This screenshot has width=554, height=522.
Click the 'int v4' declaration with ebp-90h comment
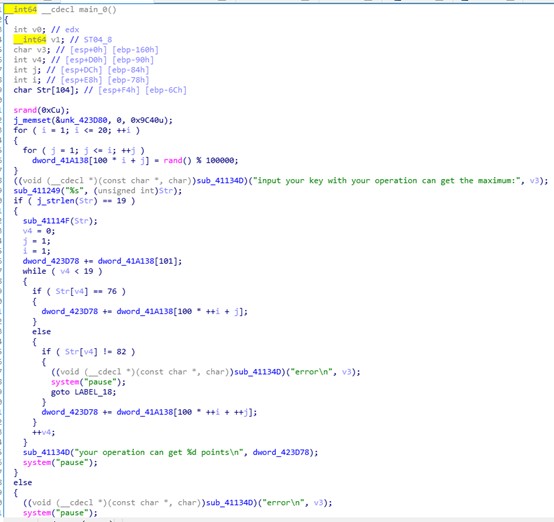click(84, 60)
